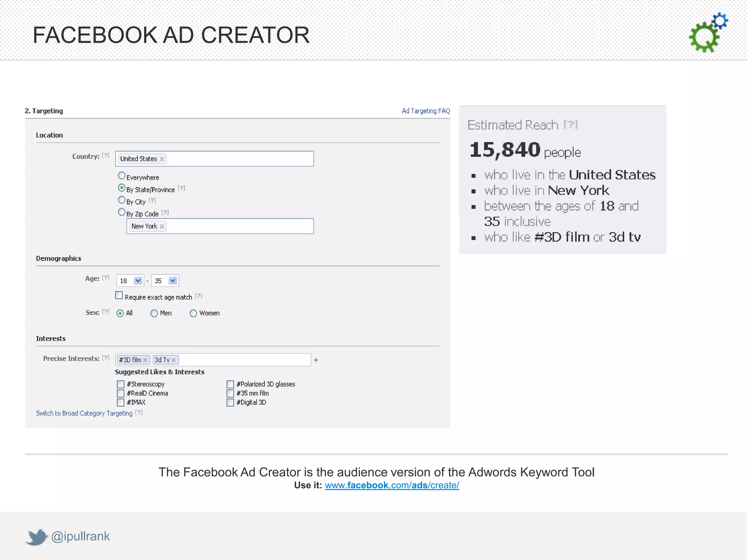
Task: Open help tooltip next to Estimated Reach
Action: tap(570, 125)
